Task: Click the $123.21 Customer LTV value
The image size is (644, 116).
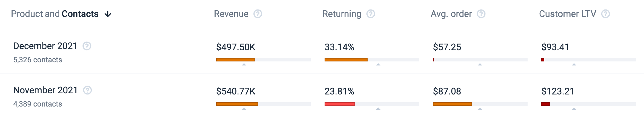Action: (x=558, y=91)
